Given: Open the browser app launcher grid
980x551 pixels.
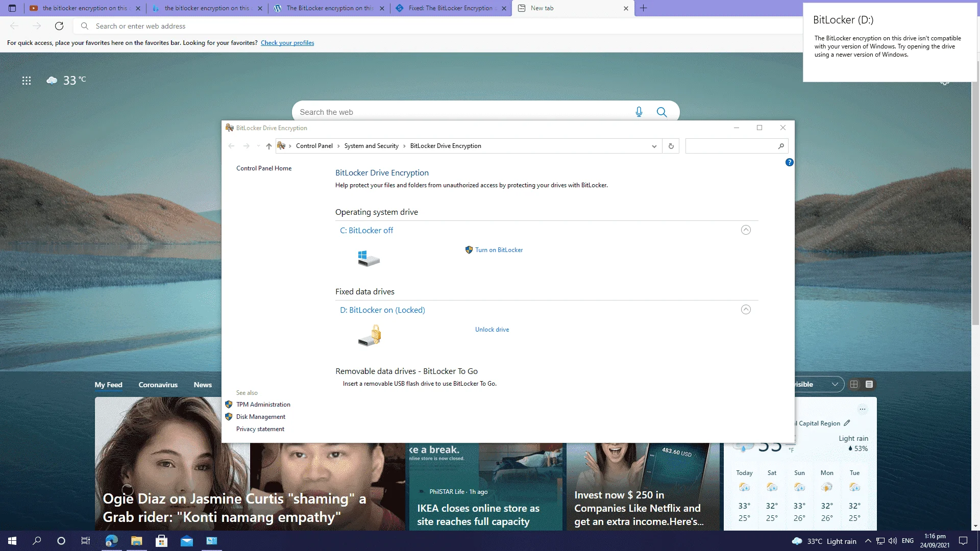Looking at the screenshot, I should tap(27, 81).
